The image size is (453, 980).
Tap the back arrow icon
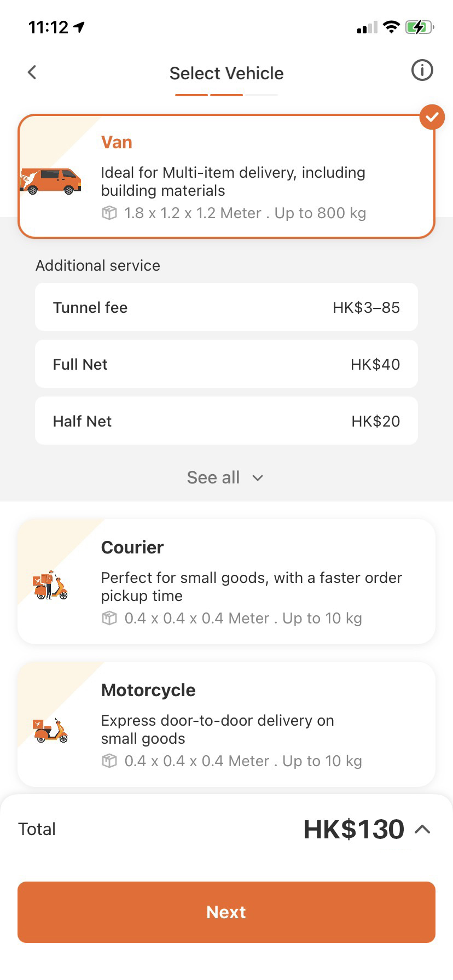32,72
